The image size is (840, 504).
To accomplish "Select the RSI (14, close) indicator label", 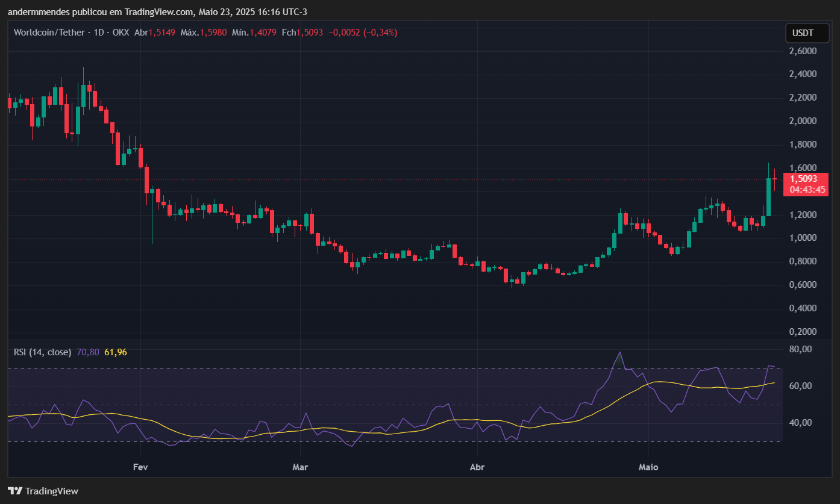I will pyautogui.click(x=42, y=352).
